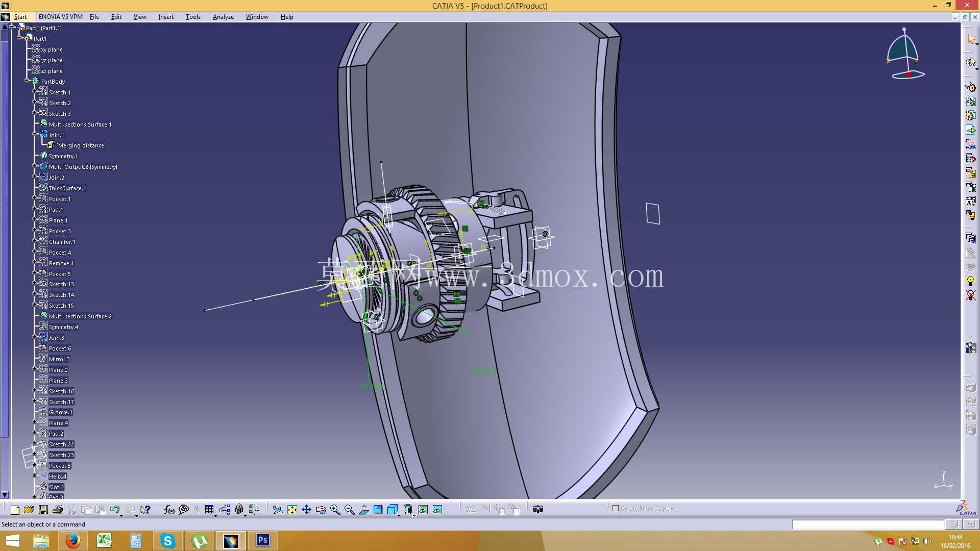Toggle Hide/Show on selected object
The image size is (980, 551).
coord(423,509)
